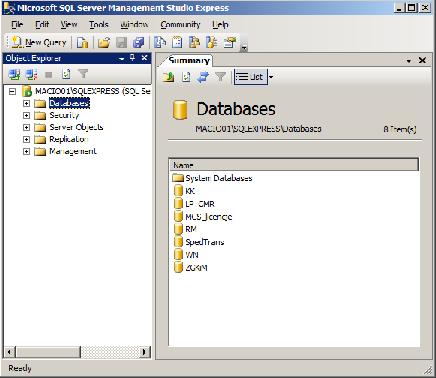Click the New Query toolbar button
The height and width of the screenshot is (378, 436).
coord(39,42)
